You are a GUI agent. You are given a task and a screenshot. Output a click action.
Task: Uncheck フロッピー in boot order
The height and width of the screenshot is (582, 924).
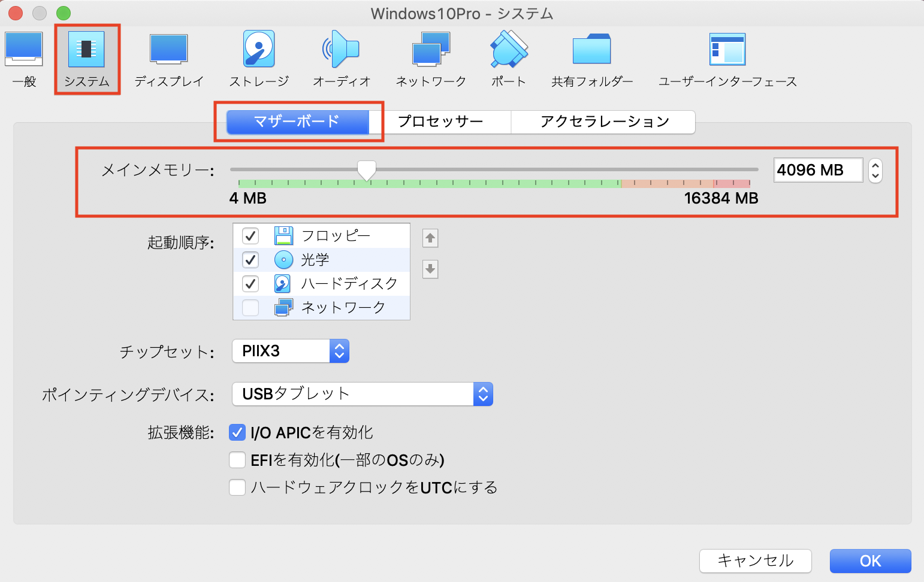250,236
